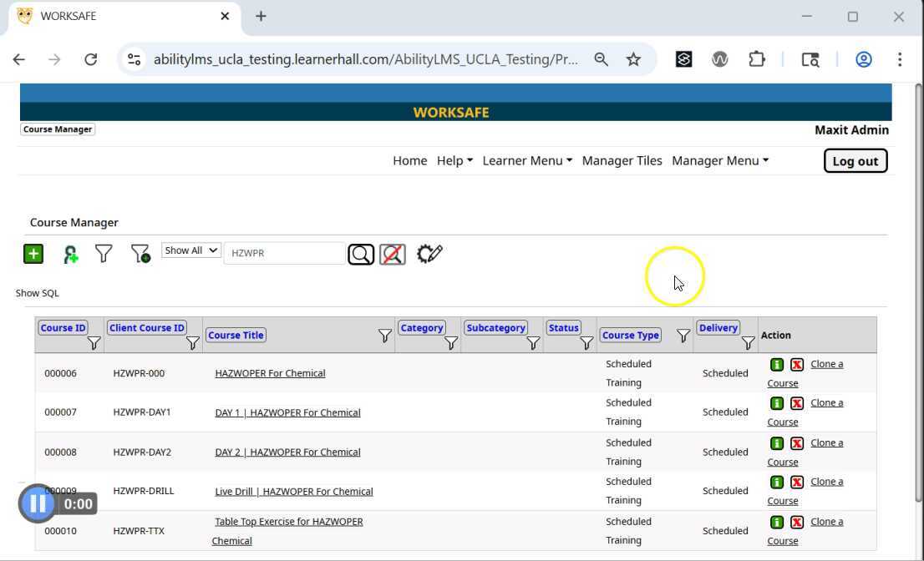Click the HZWPR search text field
This screenshot has width=924, height=561.
284,253
